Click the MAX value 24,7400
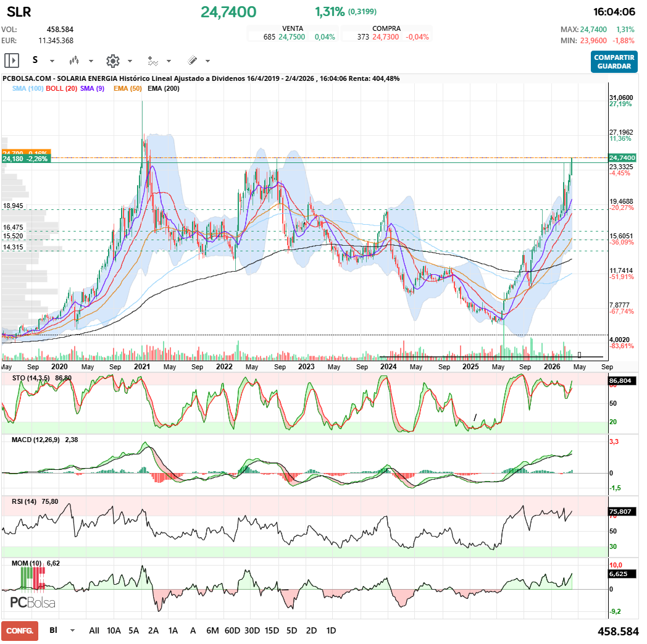This screenshot has height=644, width=647. (593, 29)
